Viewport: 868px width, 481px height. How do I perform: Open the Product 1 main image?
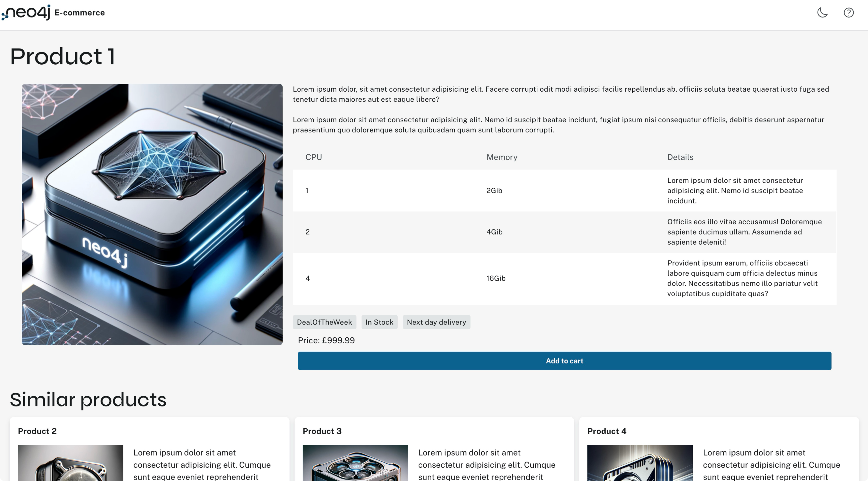[152, 214]
